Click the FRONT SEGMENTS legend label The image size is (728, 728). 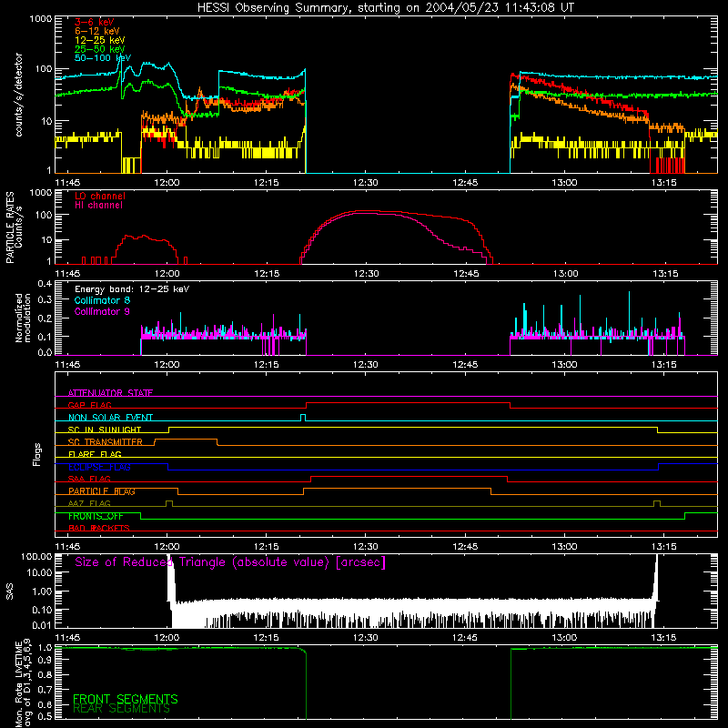coord(126,699)
